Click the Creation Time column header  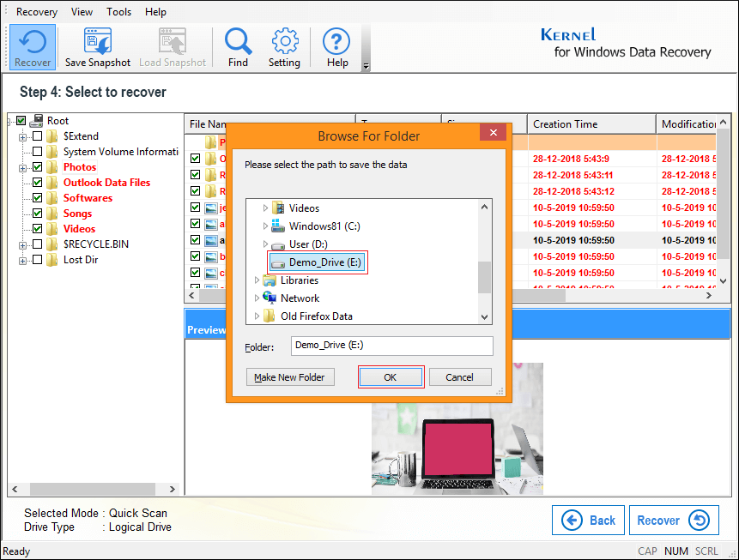pos(591,124)
